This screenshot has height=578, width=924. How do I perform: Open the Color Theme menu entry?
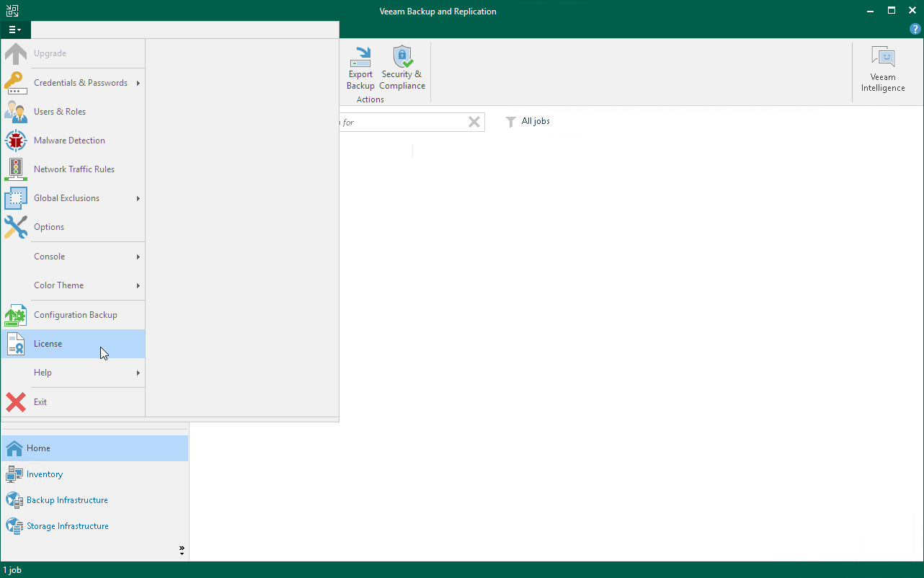pos(74,285)
